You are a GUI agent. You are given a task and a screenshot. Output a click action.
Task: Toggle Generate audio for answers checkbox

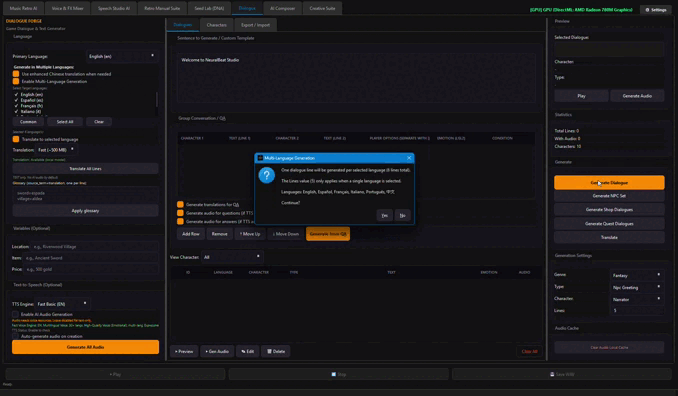tap(180, 221)
